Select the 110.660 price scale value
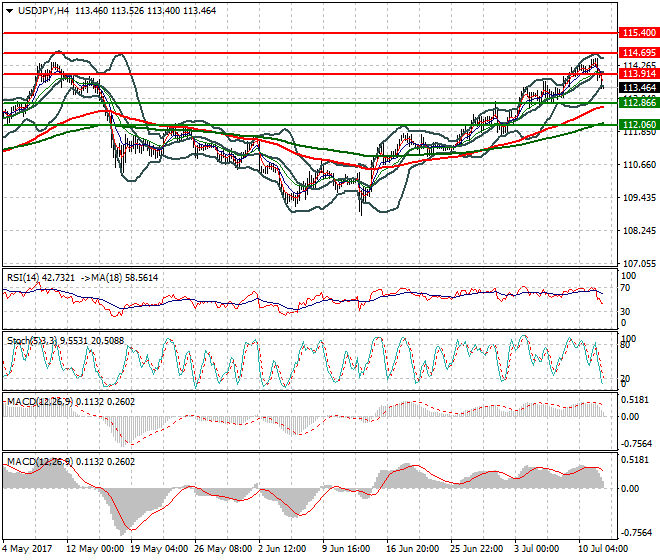The image size is (660, 560). (639, 165)
